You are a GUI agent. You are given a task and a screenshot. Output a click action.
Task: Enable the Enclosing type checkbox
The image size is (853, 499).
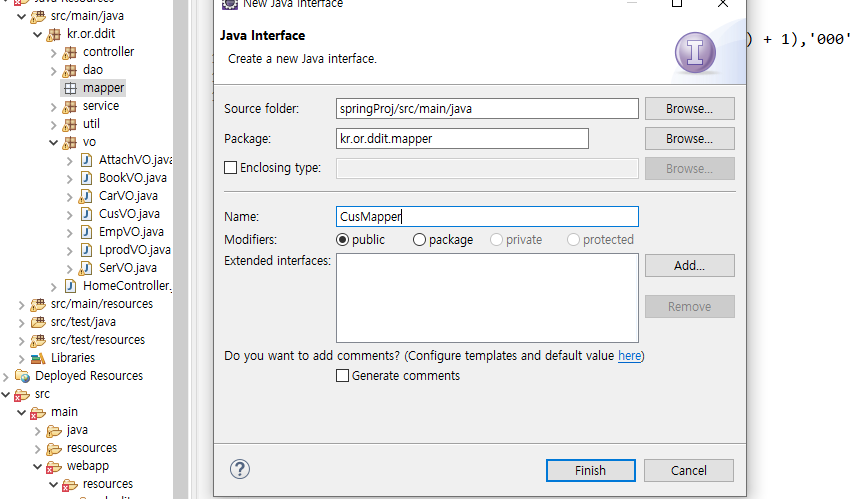(231, 168)
